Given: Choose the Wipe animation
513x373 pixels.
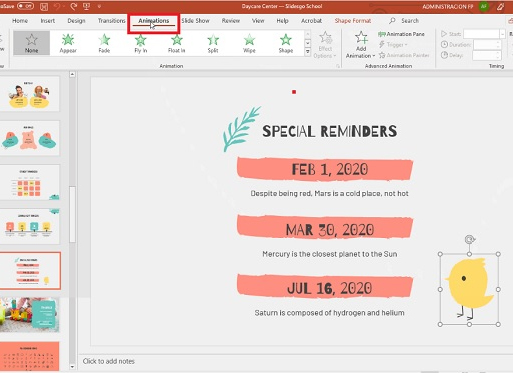Looking at the screenshot, I should [249, 43].
